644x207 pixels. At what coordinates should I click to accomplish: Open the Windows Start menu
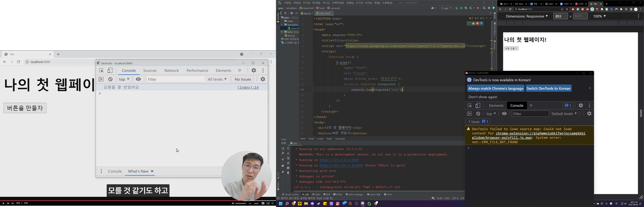[280, 204]
